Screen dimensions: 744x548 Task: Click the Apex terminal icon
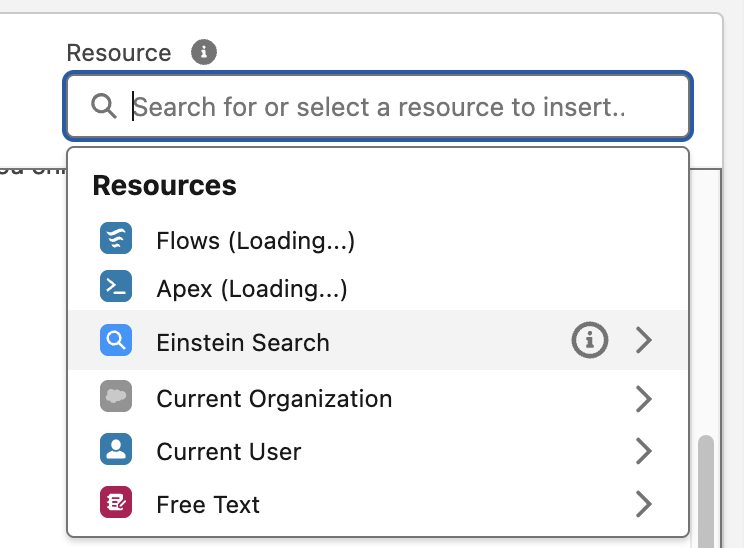coord(117,288)
